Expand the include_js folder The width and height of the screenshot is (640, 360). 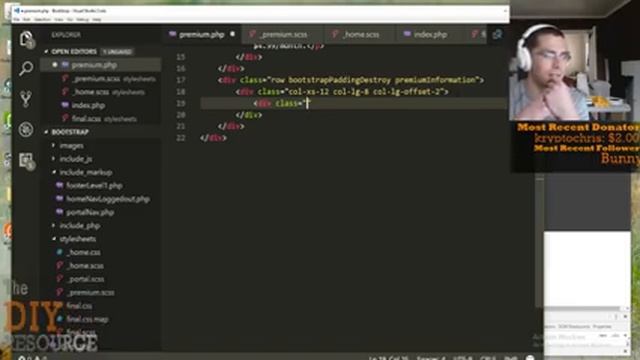pos(76,159)
